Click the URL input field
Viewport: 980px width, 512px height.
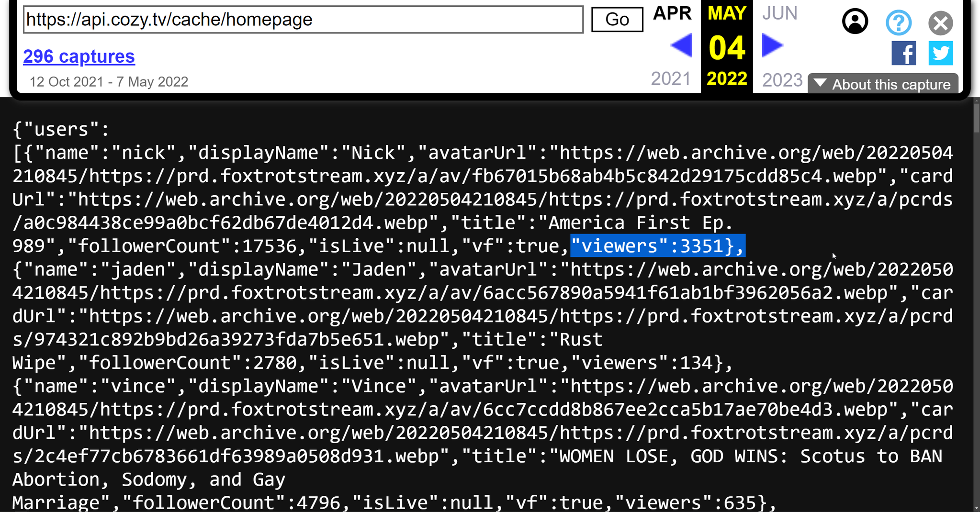click(303, 20)
